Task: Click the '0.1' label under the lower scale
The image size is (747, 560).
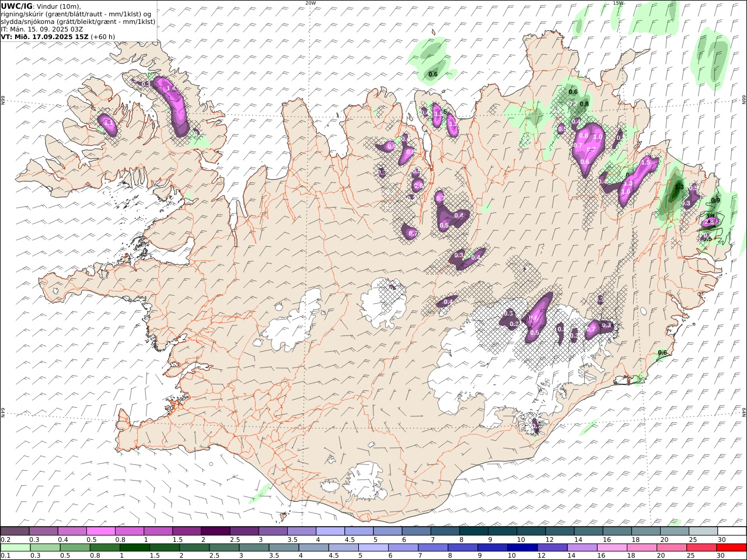Action: click(5, 556)
